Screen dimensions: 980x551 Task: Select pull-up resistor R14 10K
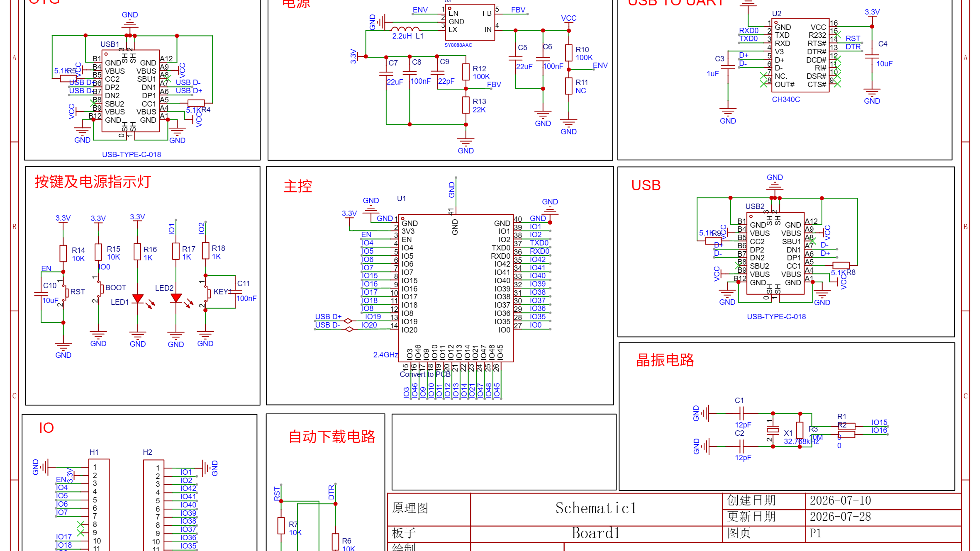click(x=63, y=253)
